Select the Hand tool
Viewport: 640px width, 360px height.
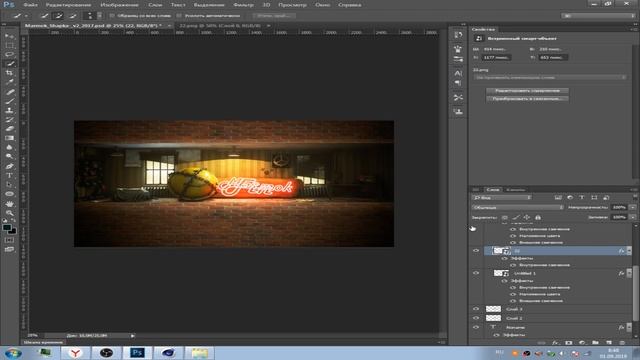coord(9,203)
